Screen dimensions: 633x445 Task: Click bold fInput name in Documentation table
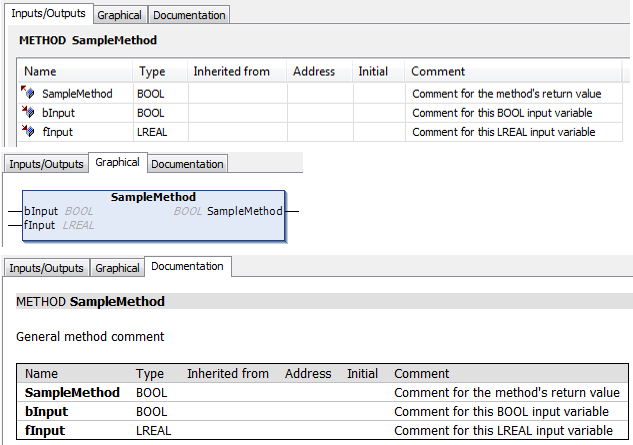tap(45, 430)
